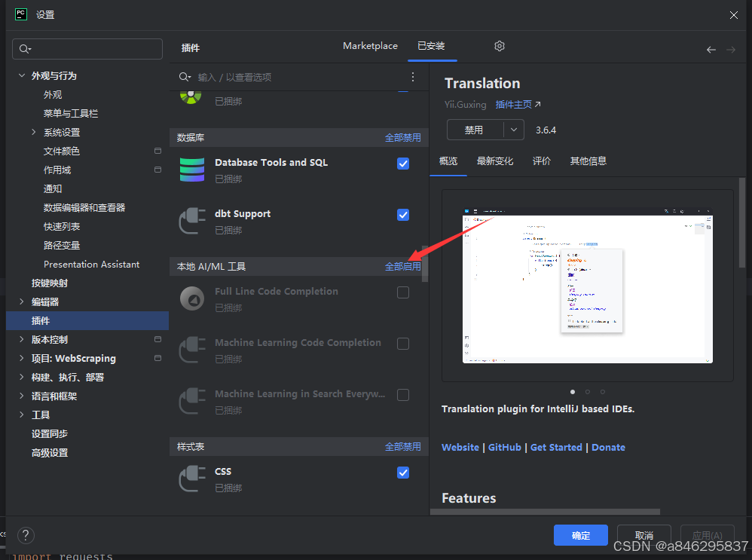Click 禁用 to disable Translation plugin

coord(475,130)
